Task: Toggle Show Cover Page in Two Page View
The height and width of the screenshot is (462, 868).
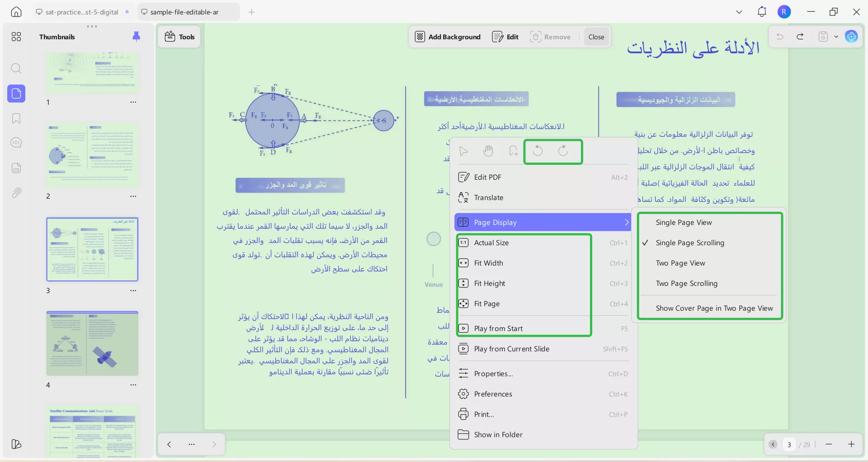Action: pyautogui.click(x=713, y=308)
